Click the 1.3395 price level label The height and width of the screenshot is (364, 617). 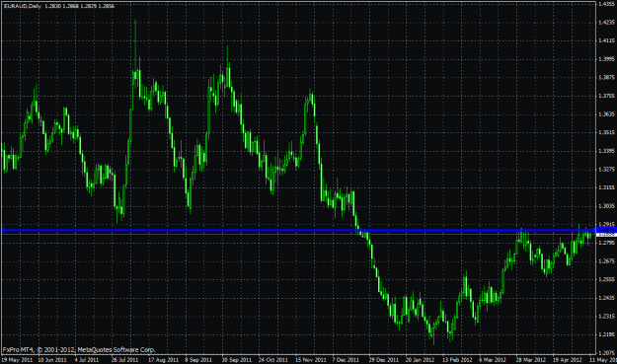click(606, 151)
